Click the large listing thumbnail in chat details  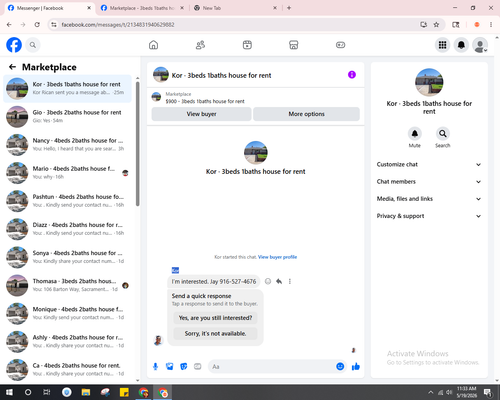pos(429,82)
